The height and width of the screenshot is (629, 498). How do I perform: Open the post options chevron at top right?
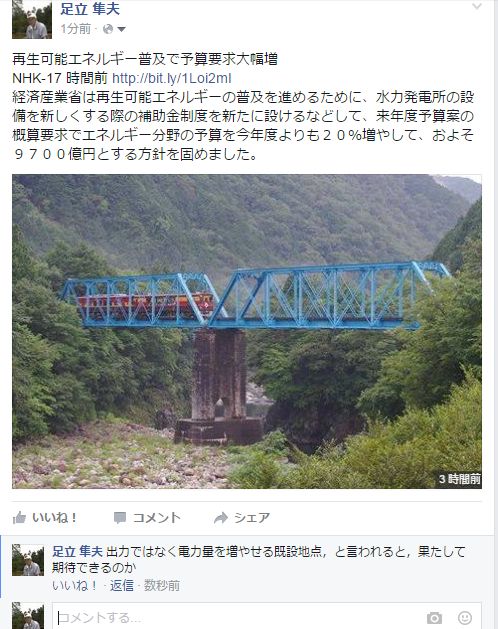coord(476,6)
